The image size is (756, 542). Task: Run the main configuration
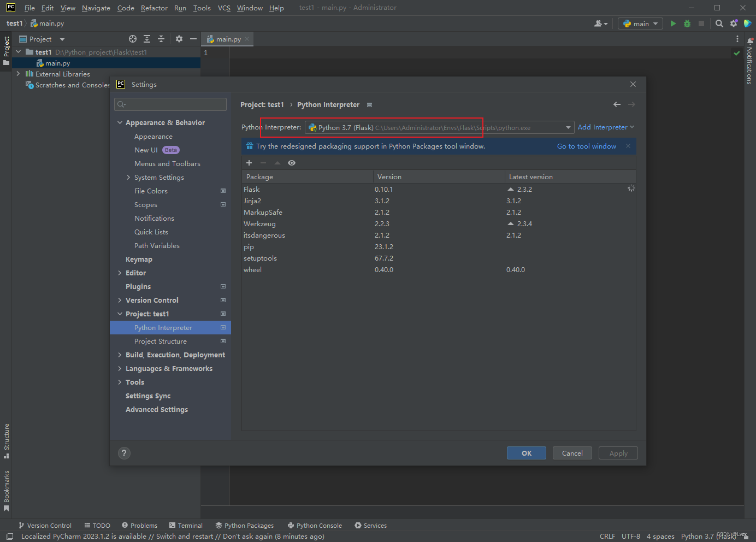(x=673, y=23)
